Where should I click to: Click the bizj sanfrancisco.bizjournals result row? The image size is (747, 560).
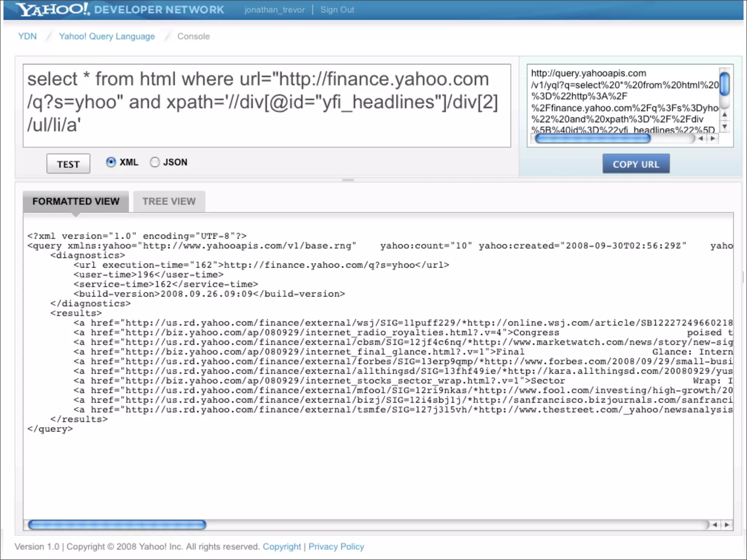[403, 400]
